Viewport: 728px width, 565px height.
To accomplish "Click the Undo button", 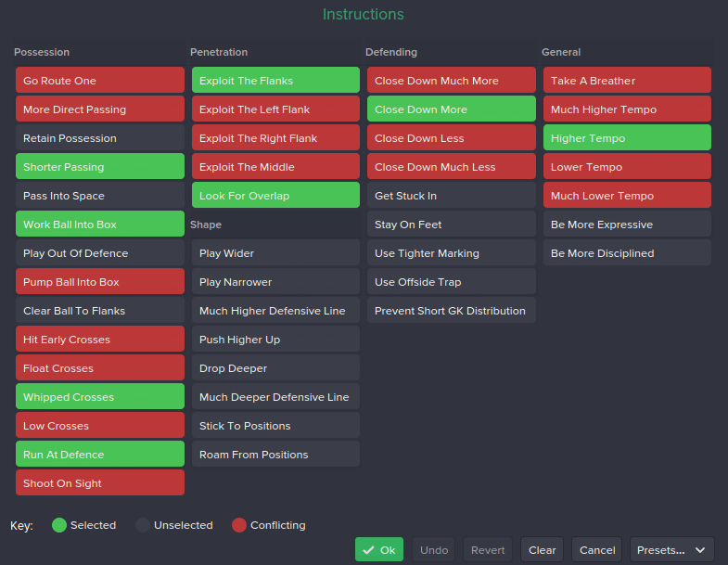I will 434,549.
